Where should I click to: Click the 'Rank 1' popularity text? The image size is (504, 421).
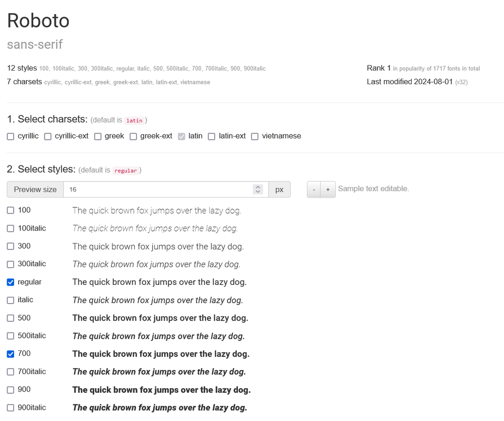(379, 68)
